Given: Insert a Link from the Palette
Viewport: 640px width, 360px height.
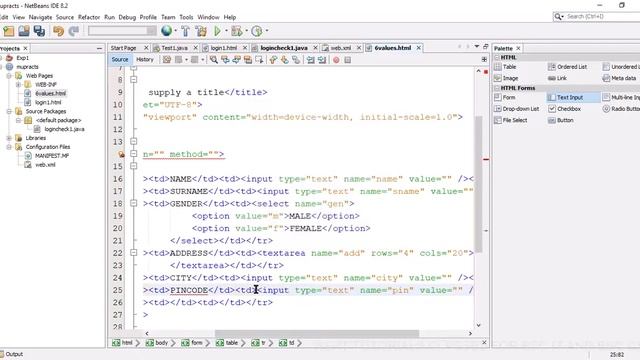Looking at the screenshot, I should coord(557,78).
